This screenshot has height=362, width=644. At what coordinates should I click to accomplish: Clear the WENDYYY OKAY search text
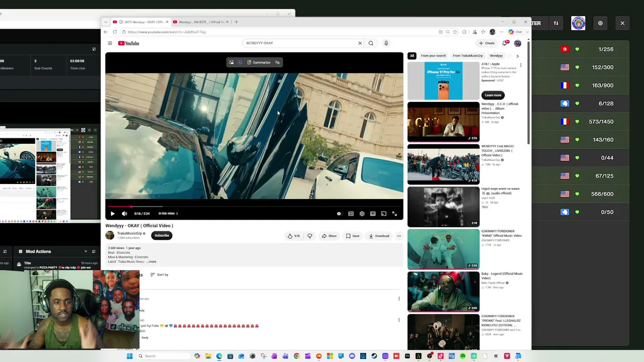pos(360,43)
